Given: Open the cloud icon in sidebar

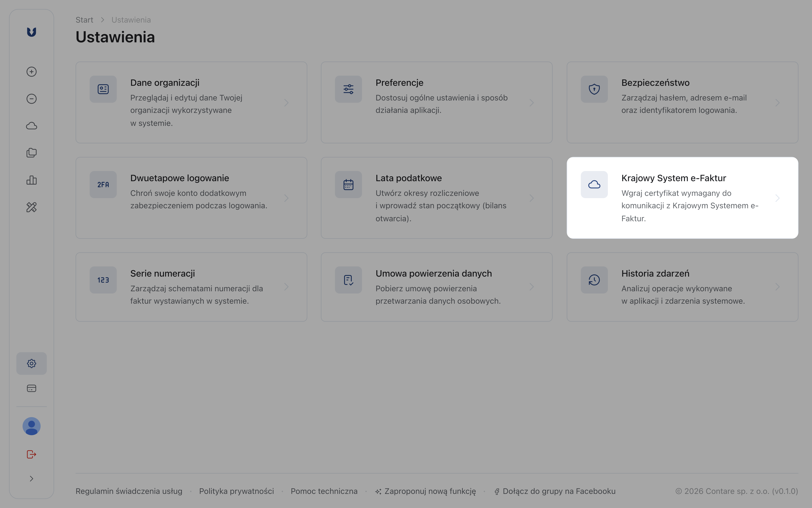Looking at the screenshot, I should pos(32,126).
